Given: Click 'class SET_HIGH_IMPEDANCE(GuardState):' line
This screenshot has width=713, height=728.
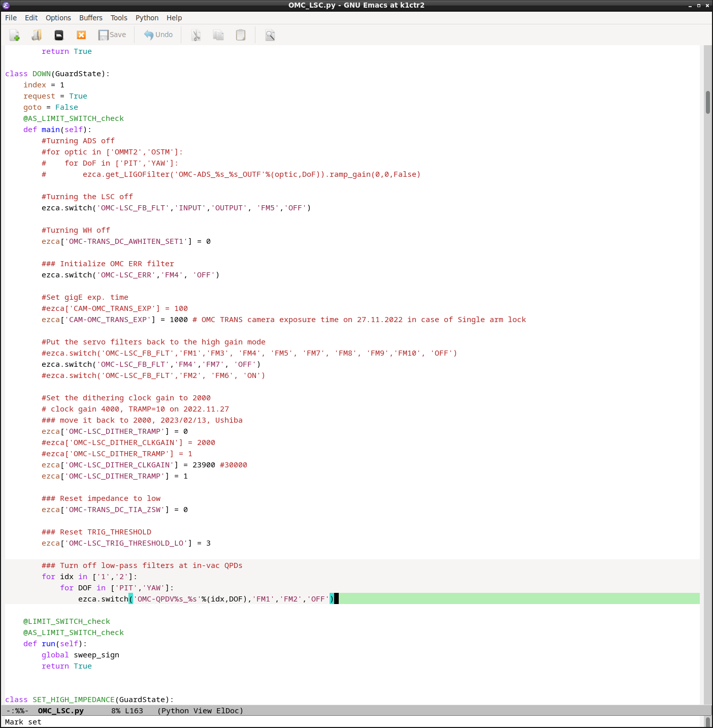Looking at the screenshot, I should pyautogui.click(x=89, y=700).
